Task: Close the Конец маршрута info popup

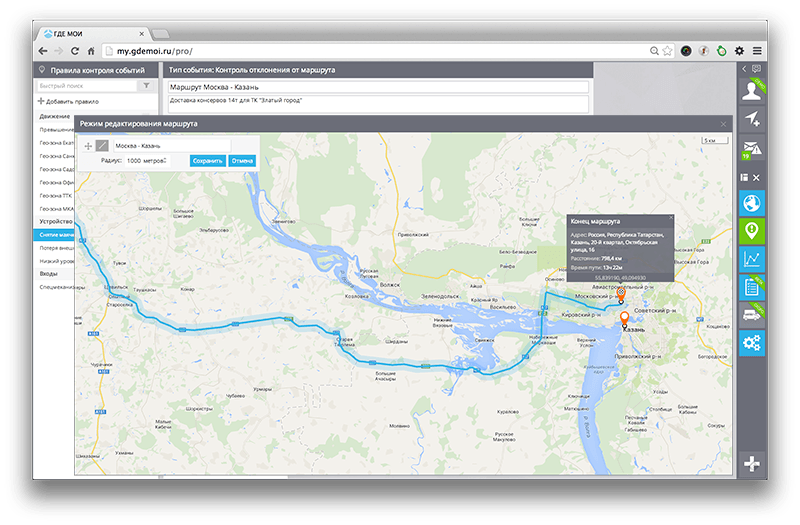Action: pos(670,218)
